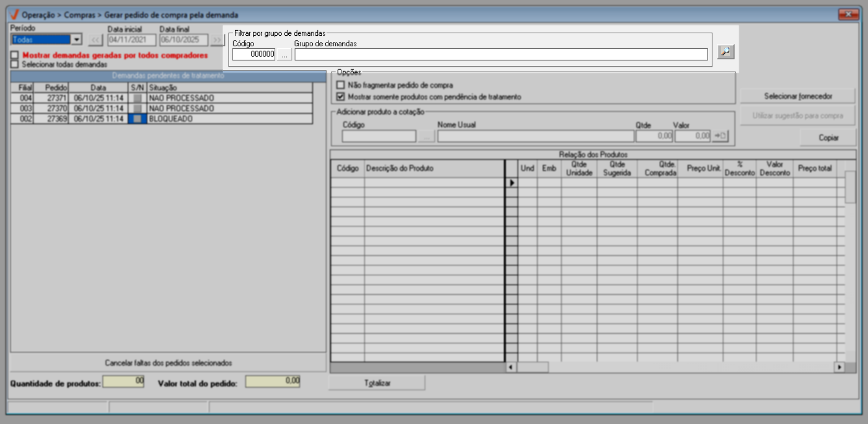Click Cancelar faltas dos pedidos selecionados
The height and width of the screenshot is (424, 868).
tap(168, 363)
